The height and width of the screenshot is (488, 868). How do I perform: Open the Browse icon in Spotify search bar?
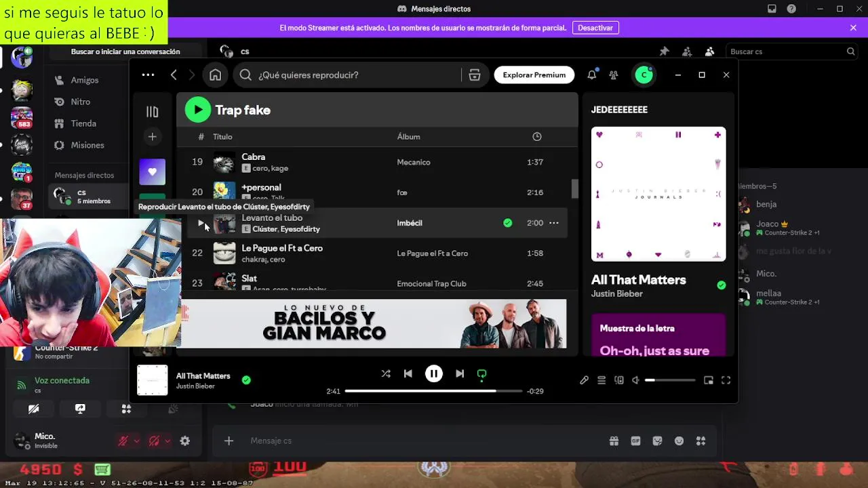[x=475, y=75]
